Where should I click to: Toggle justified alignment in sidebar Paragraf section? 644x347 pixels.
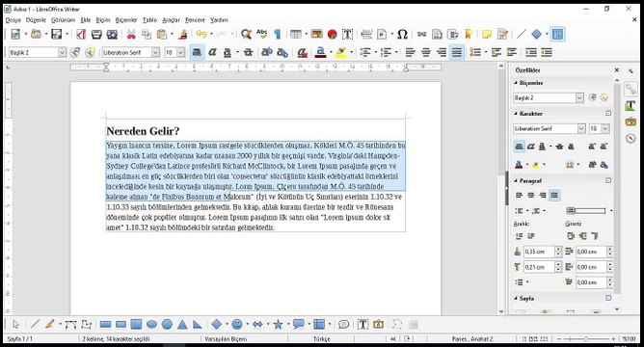[x=554, y=196]
